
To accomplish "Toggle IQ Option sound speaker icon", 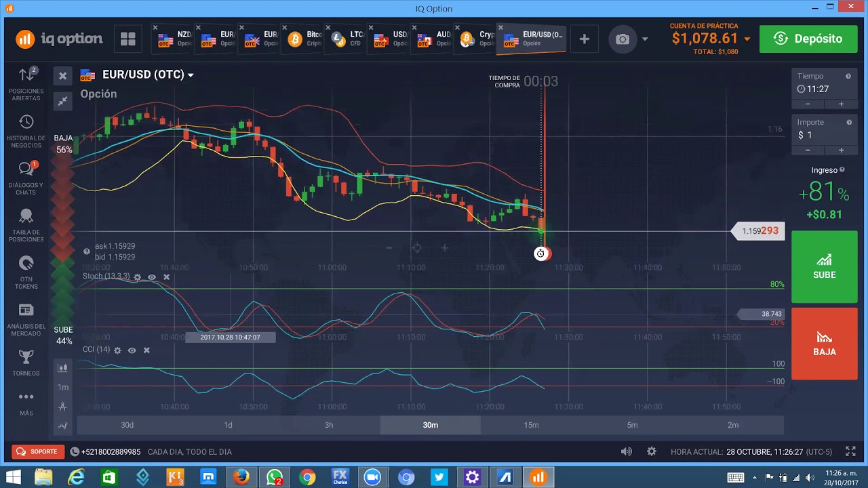I will tap(626, 451).
